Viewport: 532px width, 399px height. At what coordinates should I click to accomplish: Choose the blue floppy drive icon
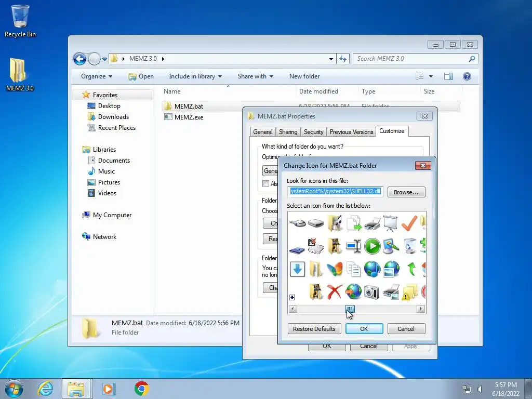point(297,250)
